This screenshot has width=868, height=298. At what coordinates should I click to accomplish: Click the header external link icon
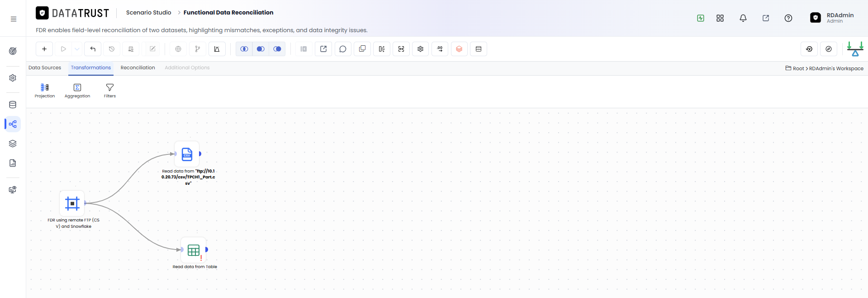click(766, 18)
